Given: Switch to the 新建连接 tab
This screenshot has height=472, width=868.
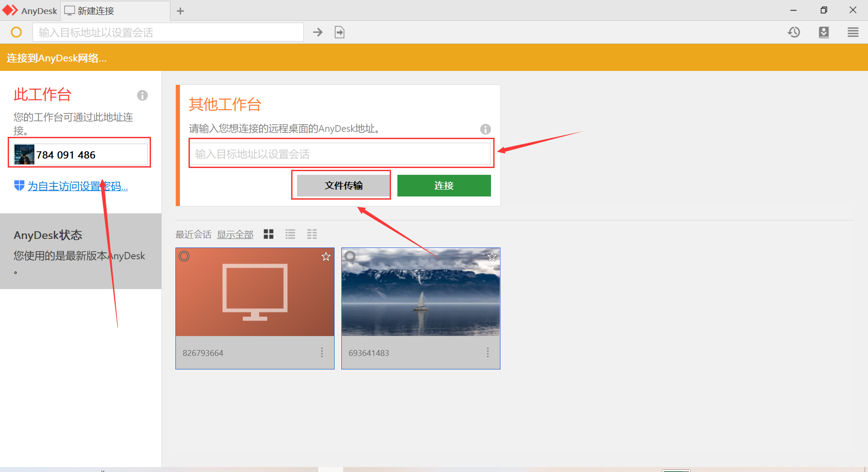Looking at the screenshot, I should pos(115,10).
